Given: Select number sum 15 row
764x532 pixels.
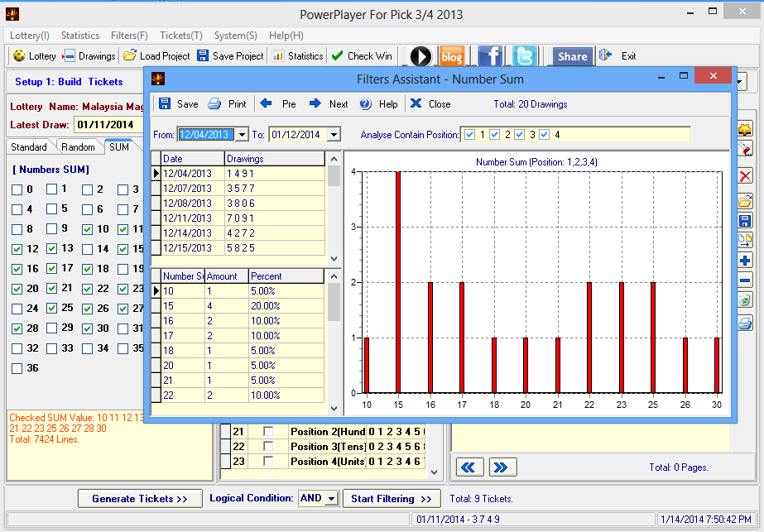Looking at the screenshot, I should 238,306.
